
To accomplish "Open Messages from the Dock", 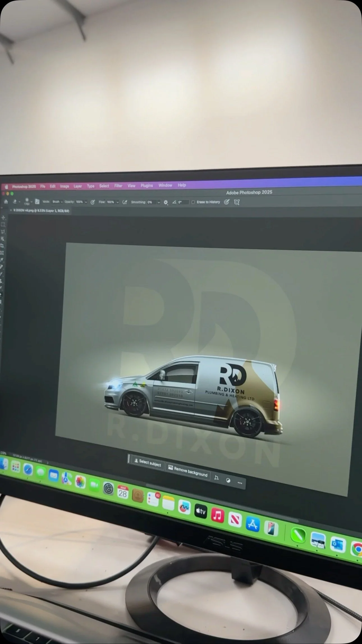I will coord(41,472).
